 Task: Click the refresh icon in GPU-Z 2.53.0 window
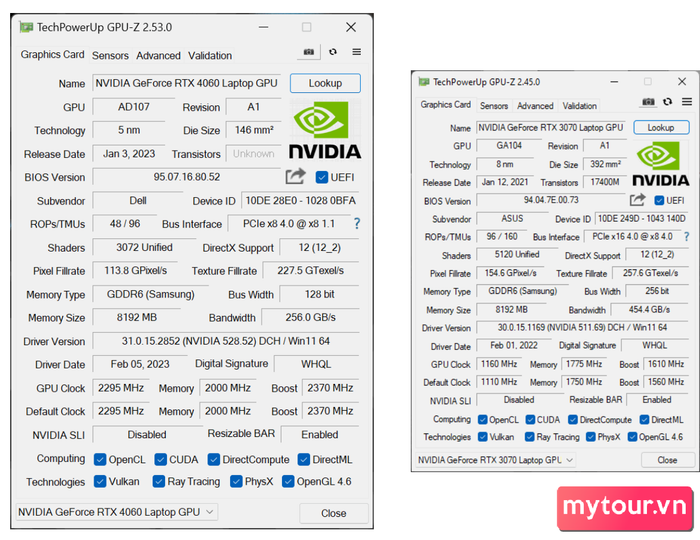[333, 52]
